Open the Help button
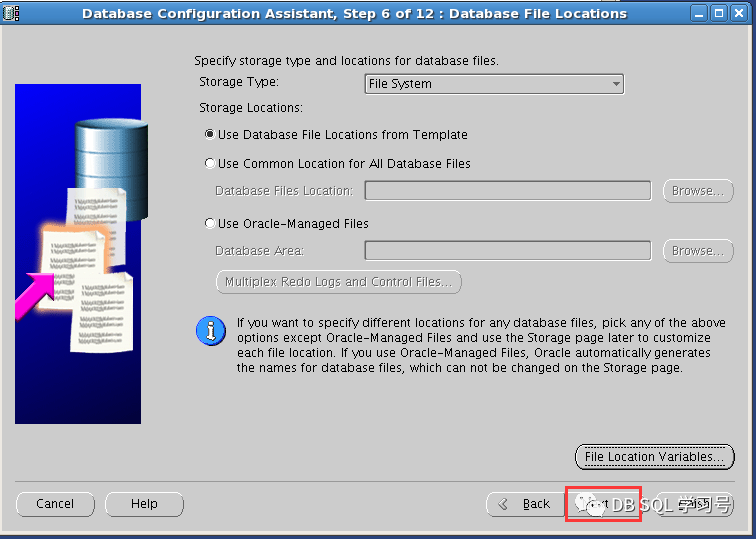 pyautogui.click(x=144, y=504)
